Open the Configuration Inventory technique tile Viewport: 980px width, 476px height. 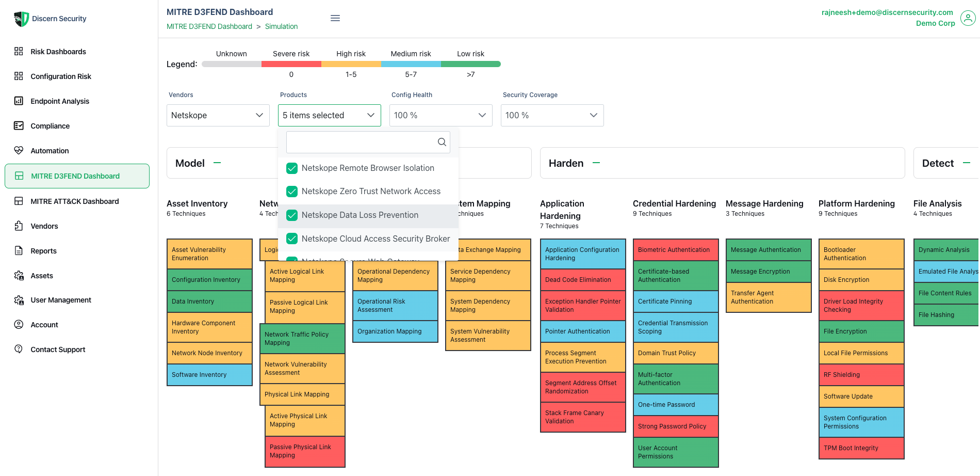[209, 280]
